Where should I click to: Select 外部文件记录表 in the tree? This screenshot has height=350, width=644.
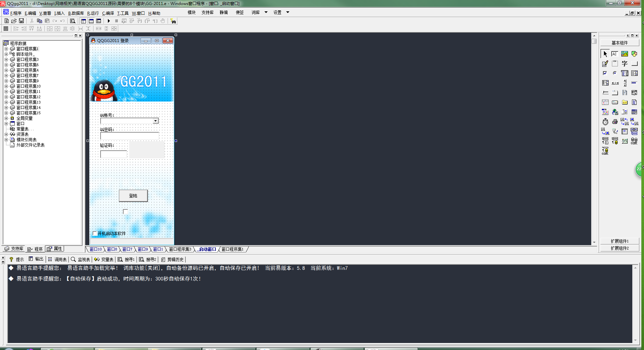30,145
